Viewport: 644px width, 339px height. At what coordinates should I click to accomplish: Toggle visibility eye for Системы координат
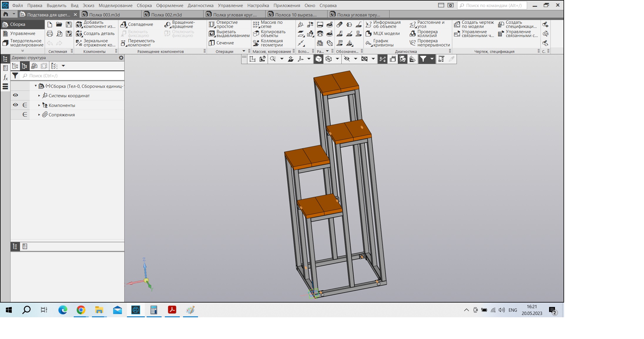coord(16,95)
